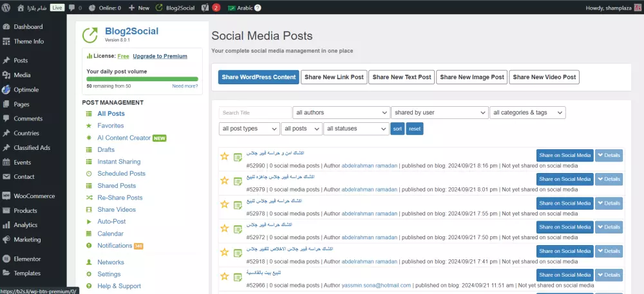Open Favorites in Post Management
Image resolution: width=644 pixels, height=294 pixels.
(x=111, y=125)
